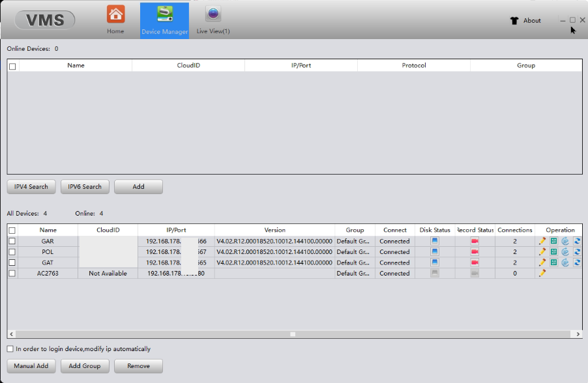This screenshot has height=383, width=588.
Task: Switch to the Home tab
Action: (x=115, y=20)
